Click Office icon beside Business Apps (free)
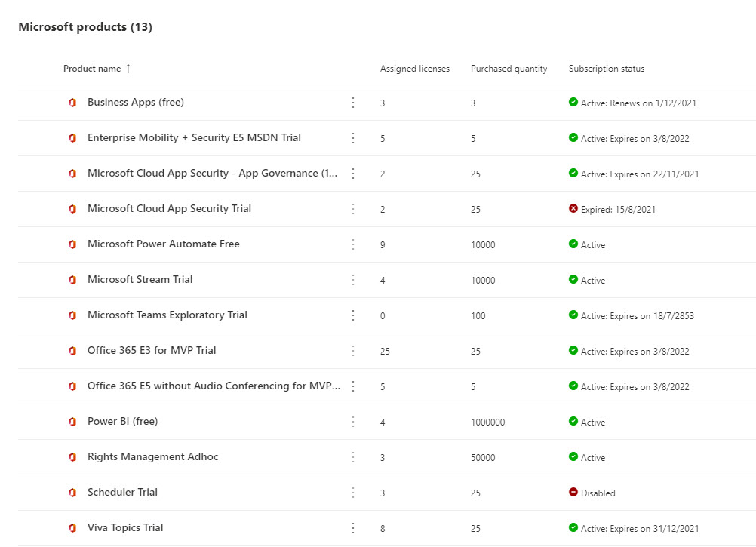Screen dimensions: 756x547 coord(72,102)
